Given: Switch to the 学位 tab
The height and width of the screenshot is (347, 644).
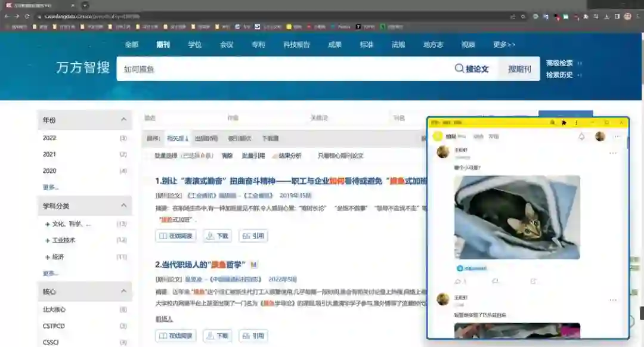Looking at the screenshot, I should (194, 44).
